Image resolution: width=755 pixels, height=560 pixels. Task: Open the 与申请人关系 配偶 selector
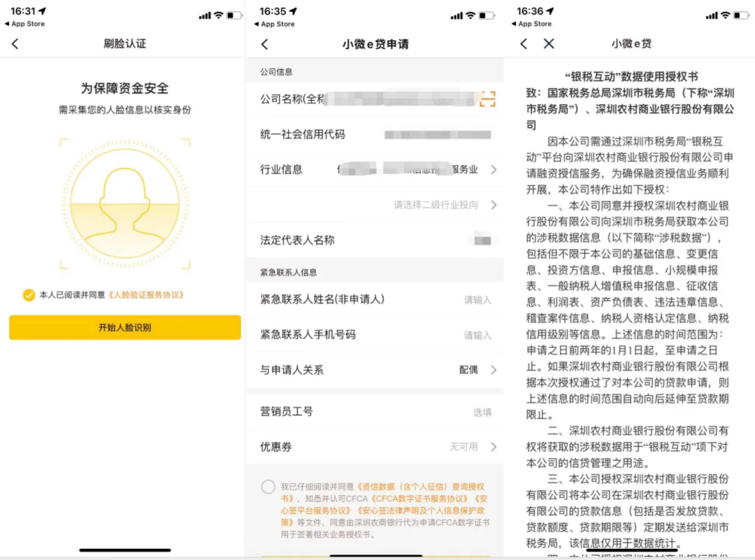[375, 370]
